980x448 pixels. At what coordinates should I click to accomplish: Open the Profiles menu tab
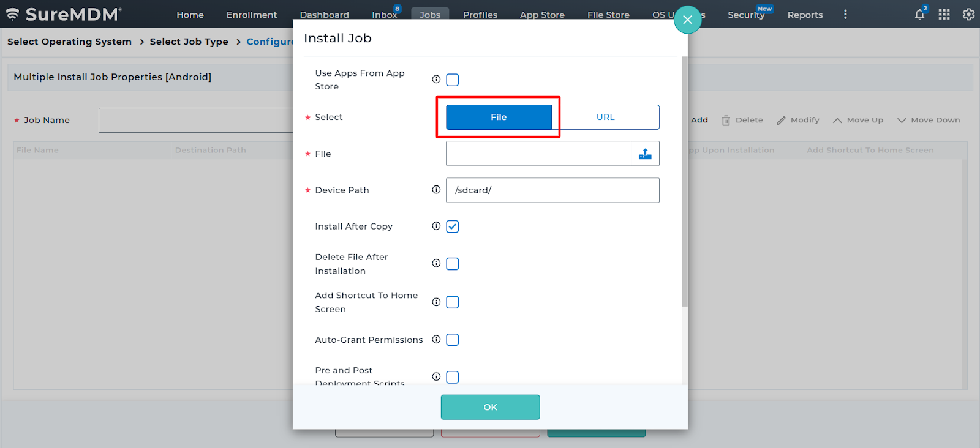pos(480,15)
